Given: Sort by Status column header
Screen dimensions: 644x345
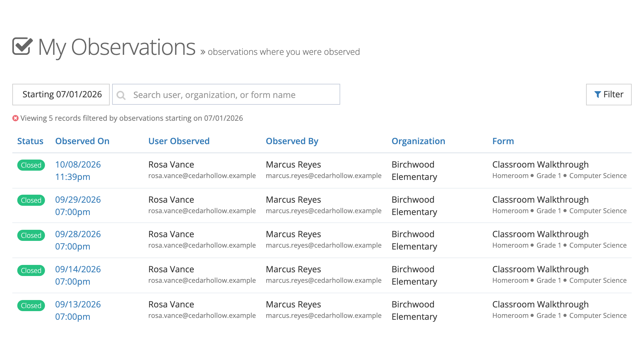Looking at the screenshot, I should 30,141.
